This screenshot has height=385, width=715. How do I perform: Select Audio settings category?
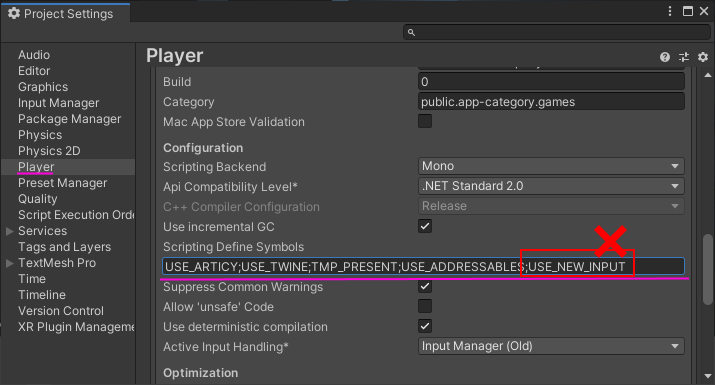point(34,55)
